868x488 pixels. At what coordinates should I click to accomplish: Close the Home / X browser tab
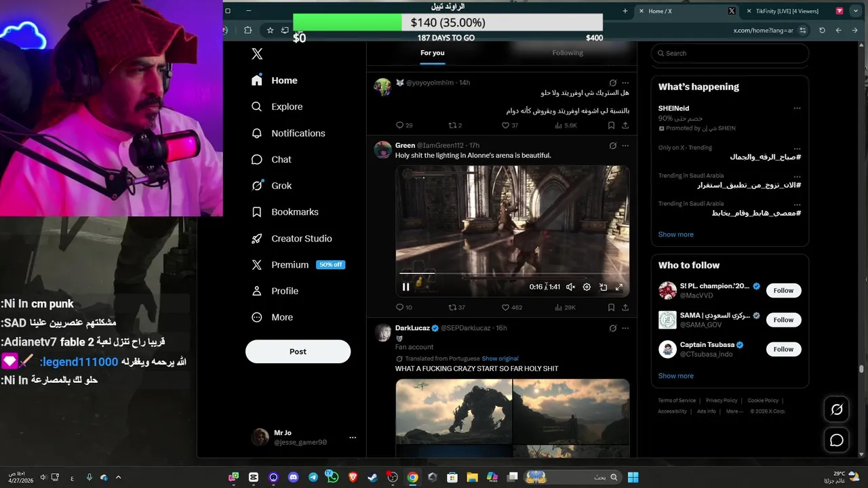(641, 11)
